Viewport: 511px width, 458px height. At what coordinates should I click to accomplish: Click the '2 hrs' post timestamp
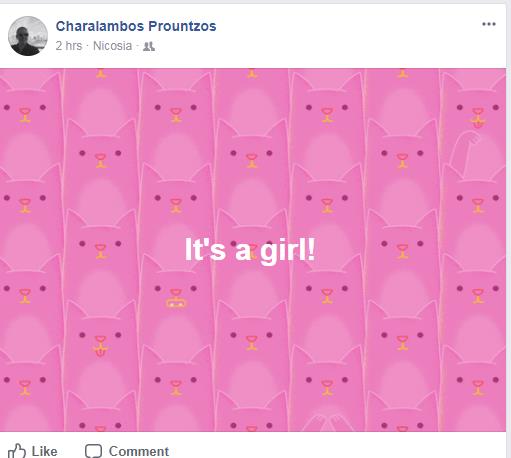69,46
